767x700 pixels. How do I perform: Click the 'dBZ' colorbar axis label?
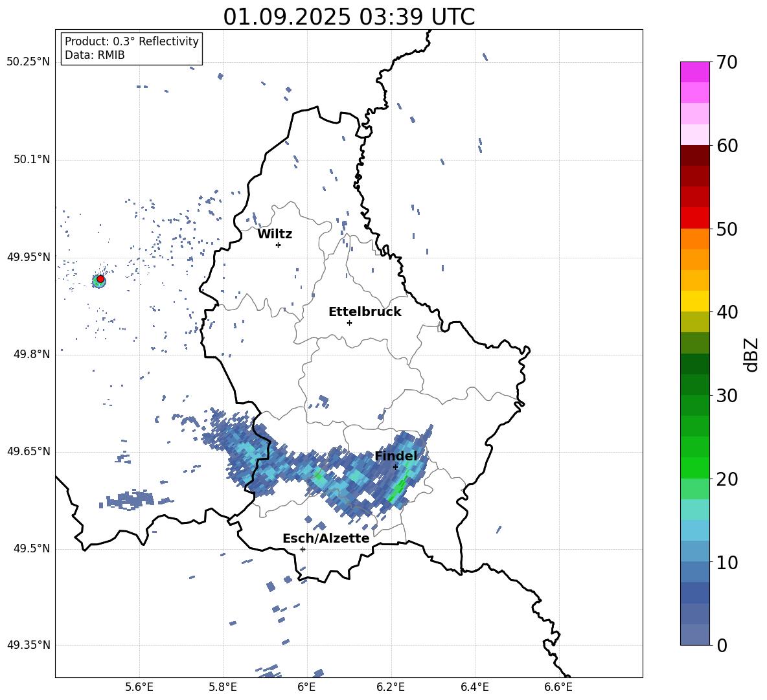(752, 354)
